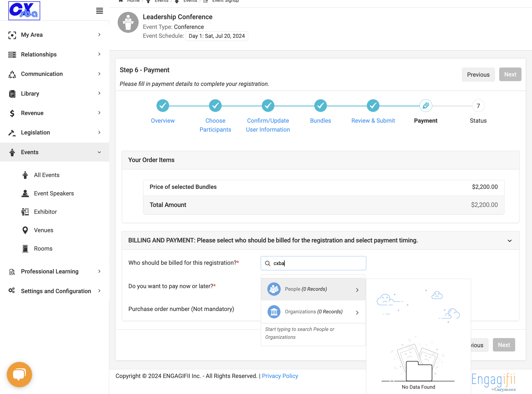Image resolution: width=532 pixels, height=394 pixels.
Task: Click the Total Amount $2,200.00 value
Action: [484, 205]
